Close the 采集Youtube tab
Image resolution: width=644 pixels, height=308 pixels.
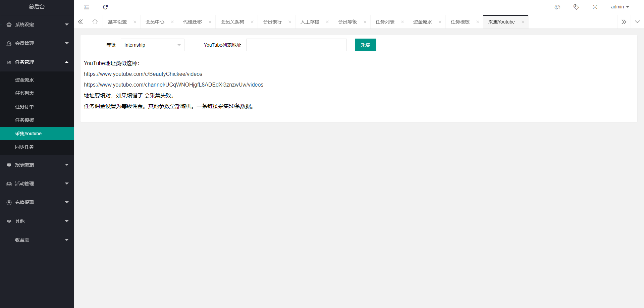[523, 22]
